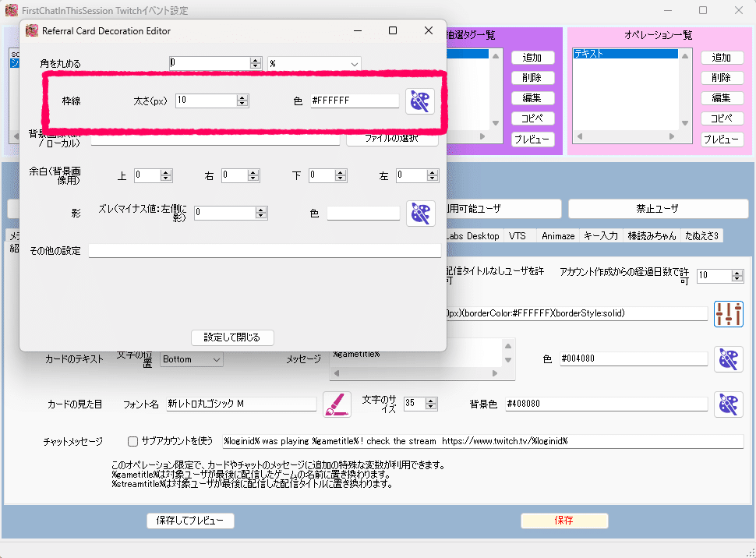The height and width of the screenshot is (558, 756).
Task: Click 削除 in lottery tag list panel
Action: pos(532,78)
